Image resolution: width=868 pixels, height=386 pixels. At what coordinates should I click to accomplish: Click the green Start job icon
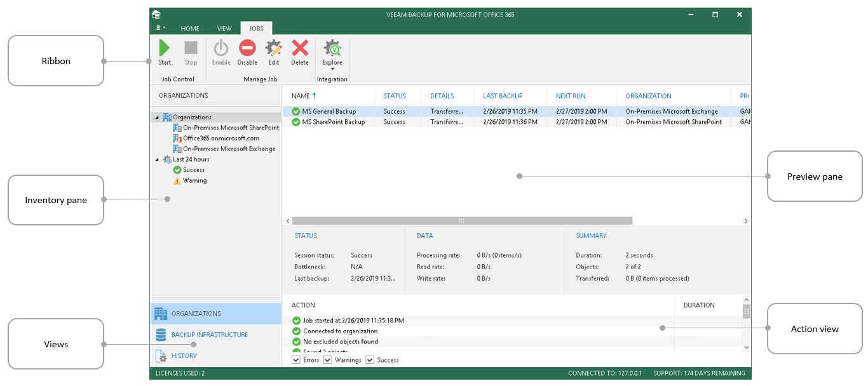(165, 49)
